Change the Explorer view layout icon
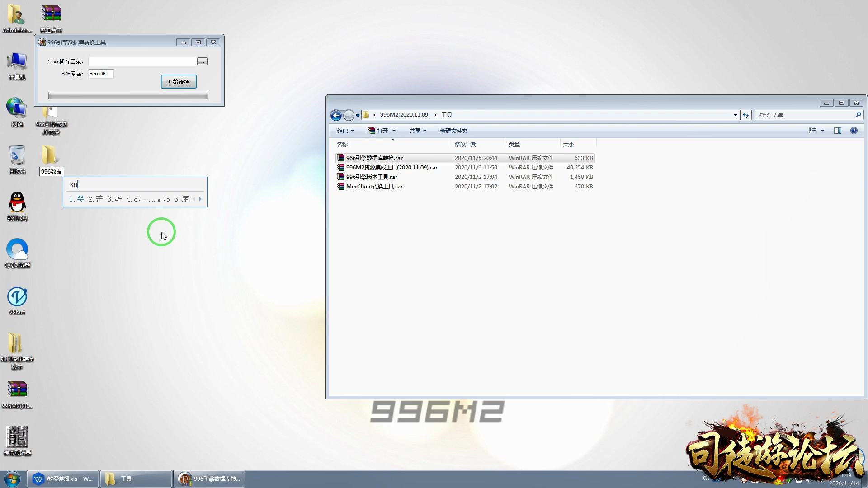868x488 pixels. [812, 131]
